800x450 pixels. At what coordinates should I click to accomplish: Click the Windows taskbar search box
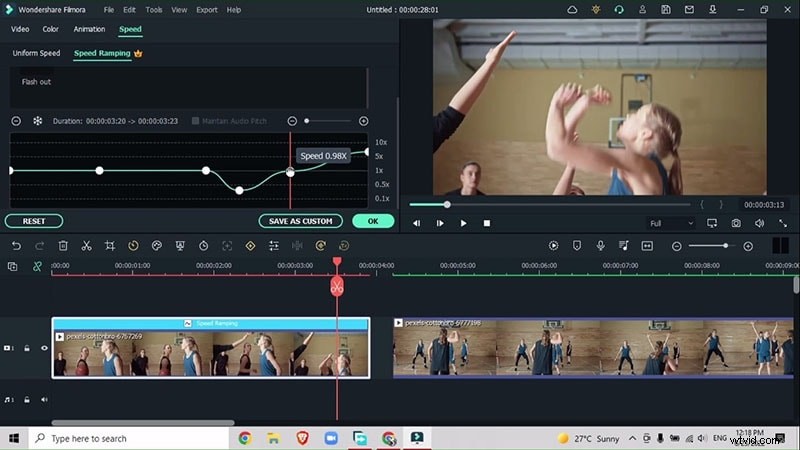(129, 438)
